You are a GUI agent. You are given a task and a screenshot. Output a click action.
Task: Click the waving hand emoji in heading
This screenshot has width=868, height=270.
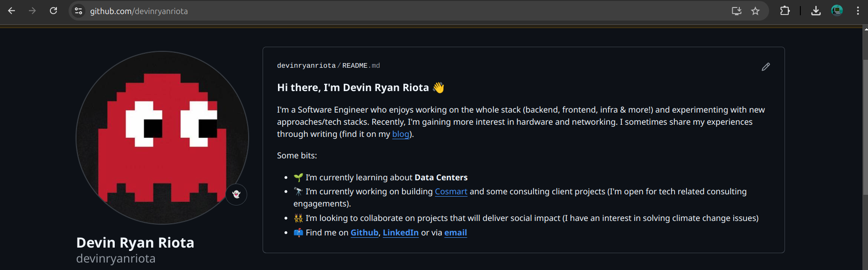[x=438, y=88]
